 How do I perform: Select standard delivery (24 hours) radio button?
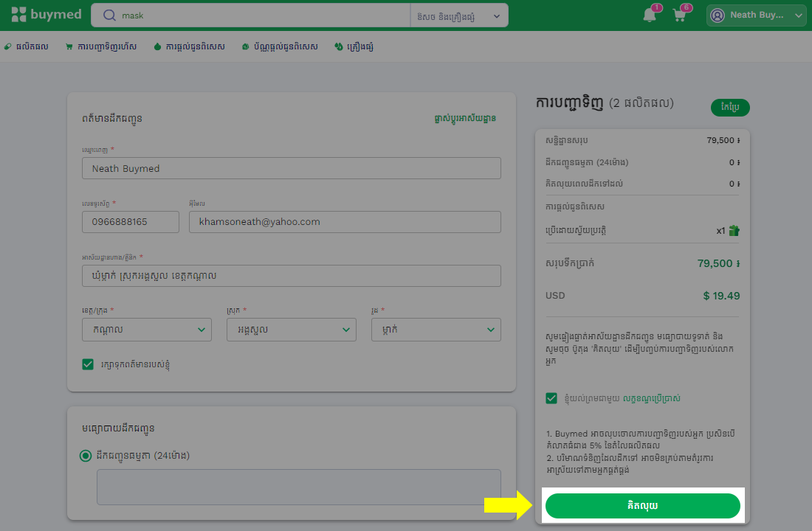(85, 456)
